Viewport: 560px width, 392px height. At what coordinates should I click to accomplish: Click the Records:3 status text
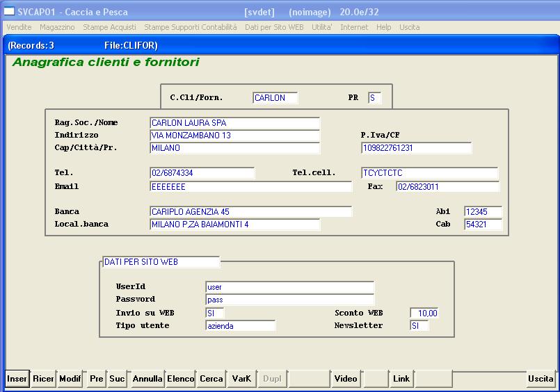[x=31, y=46]
